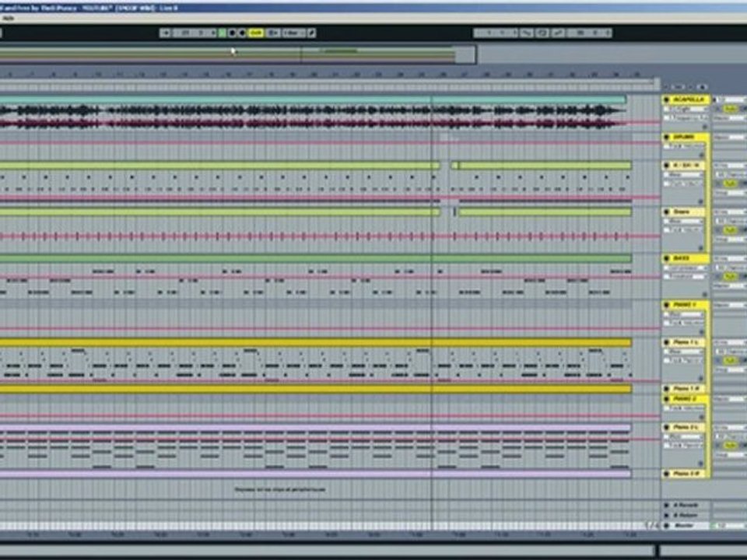Select the Snare track title
The height and width of the screenshot is (560, 747).
pos(682,212)
